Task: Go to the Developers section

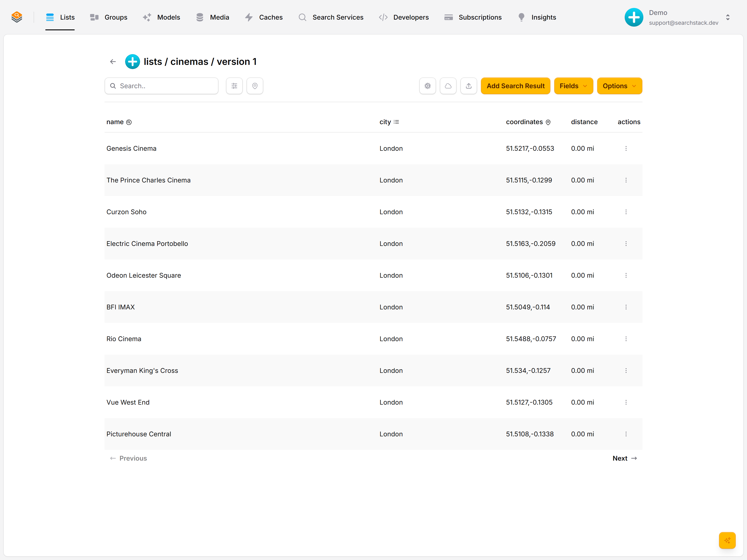Action: coord(404,17)
